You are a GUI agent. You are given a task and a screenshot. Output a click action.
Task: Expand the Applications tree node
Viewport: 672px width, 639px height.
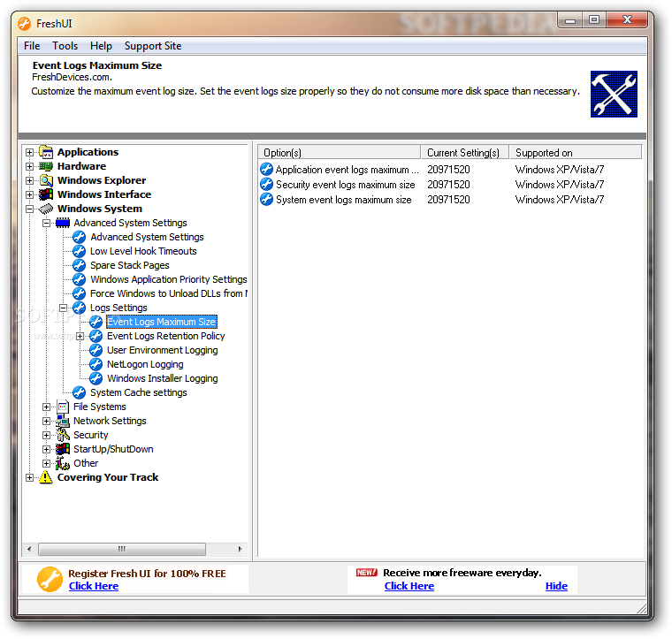29,152
